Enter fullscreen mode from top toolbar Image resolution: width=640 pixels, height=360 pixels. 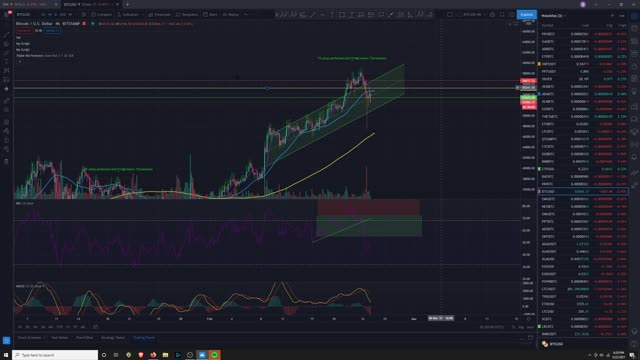click(502, 15)
